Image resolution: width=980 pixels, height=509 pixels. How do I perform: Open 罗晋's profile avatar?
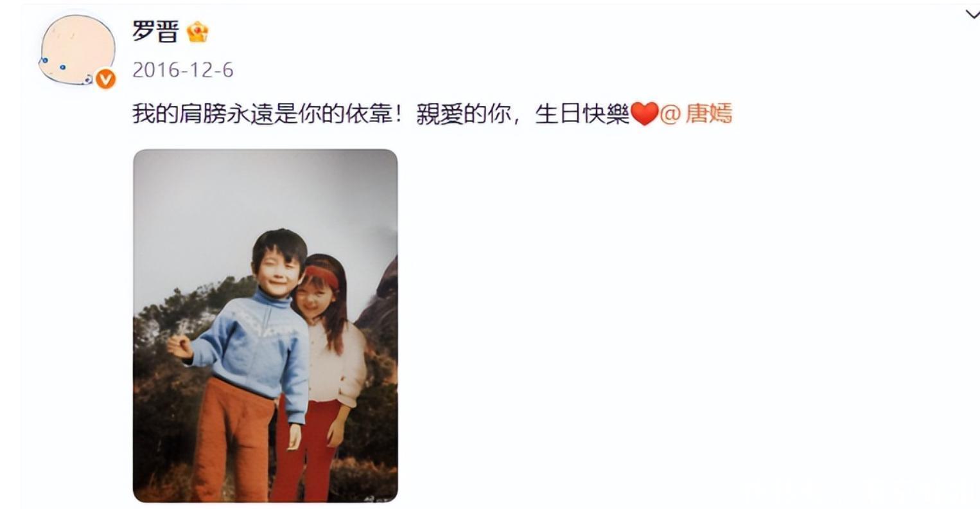click(78, 50)
